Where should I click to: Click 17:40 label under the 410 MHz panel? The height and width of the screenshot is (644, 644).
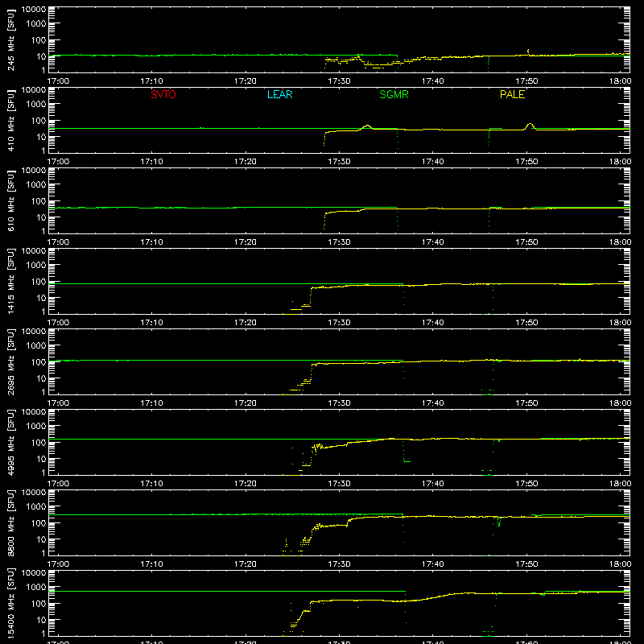pyautogui.click(x=433, y=162)
